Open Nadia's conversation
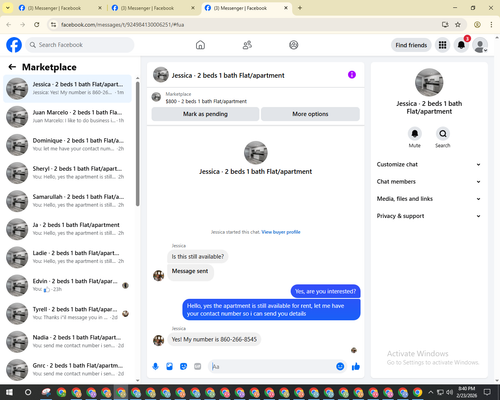500x400 pixels. point(68,342)
